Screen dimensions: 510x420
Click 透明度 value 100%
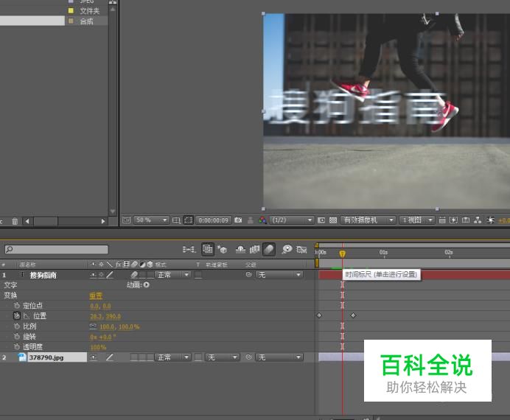[98, 348]
